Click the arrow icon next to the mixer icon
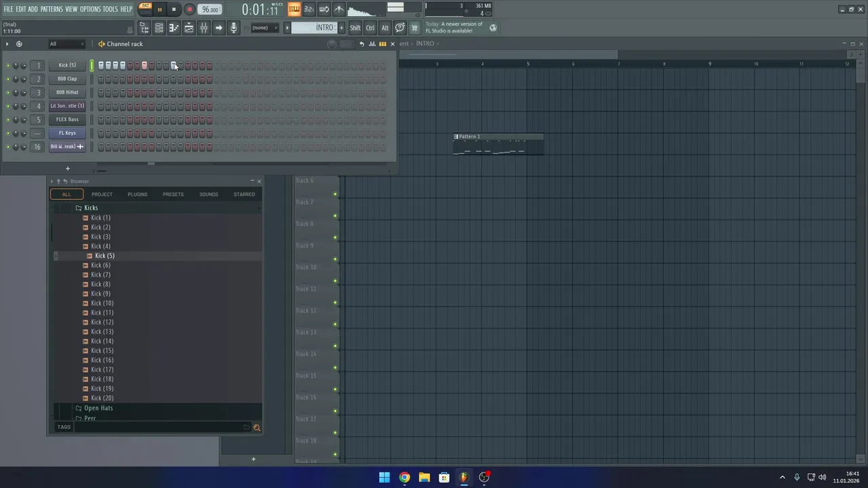Viewport: 868px width, 488px height. pos(218,28)
